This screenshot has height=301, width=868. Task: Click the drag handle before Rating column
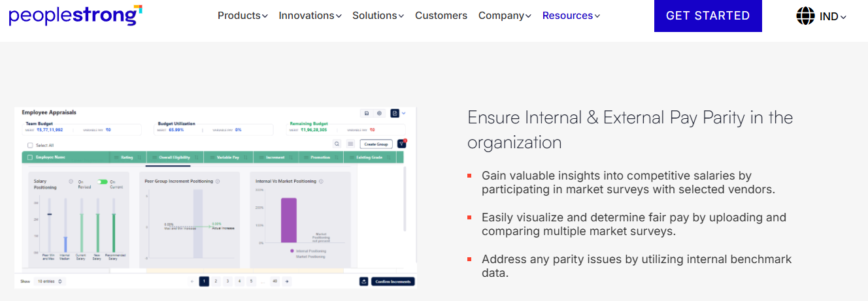pos(116,157)
